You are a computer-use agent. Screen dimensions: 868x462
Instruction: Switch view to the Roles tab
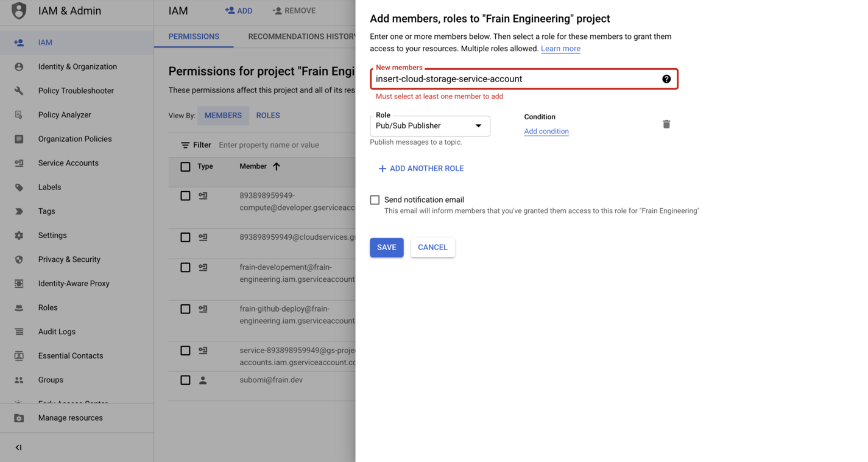pos(268,116)
